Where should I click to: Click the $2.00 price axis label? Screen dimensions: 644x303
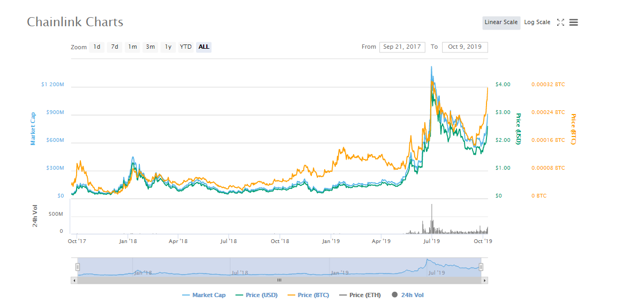503,140
